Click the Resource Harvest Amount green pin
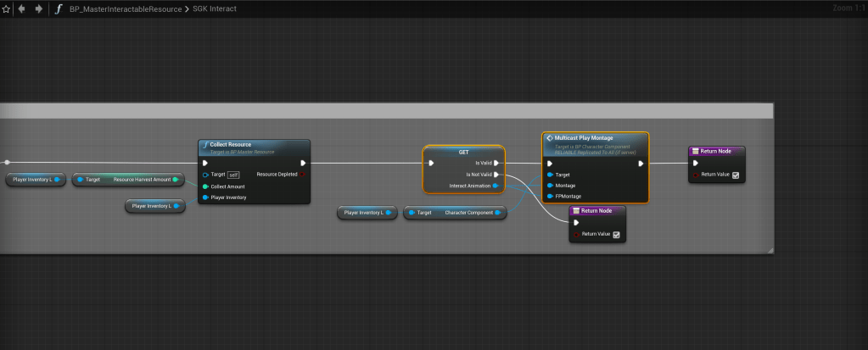Screen dimensions: 868x350 (x=175, y=180)
